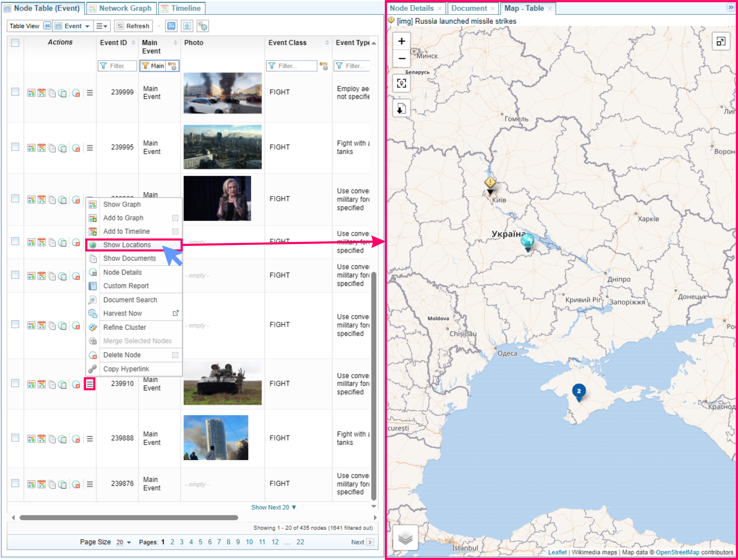
Task: Go to the Next page link
Action: pyautogui.click(x=357, y=542)
